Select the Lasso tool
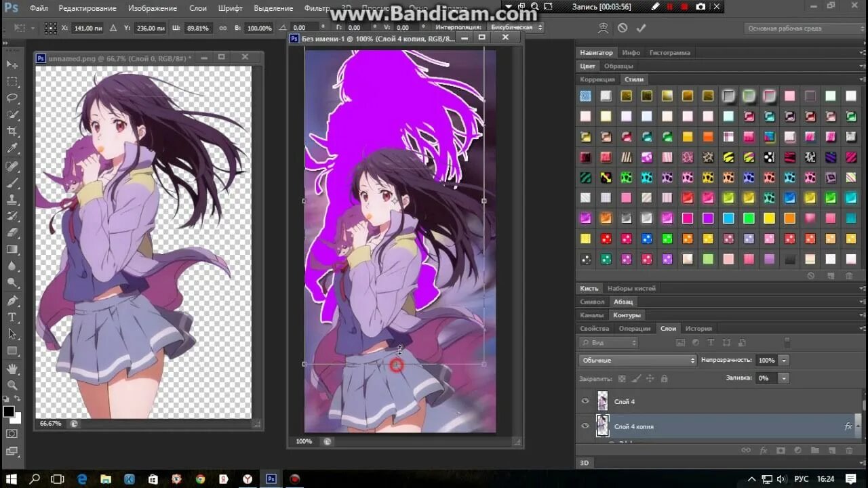The image size is (868, 488). pyautogui.click(x=12, y=98)
